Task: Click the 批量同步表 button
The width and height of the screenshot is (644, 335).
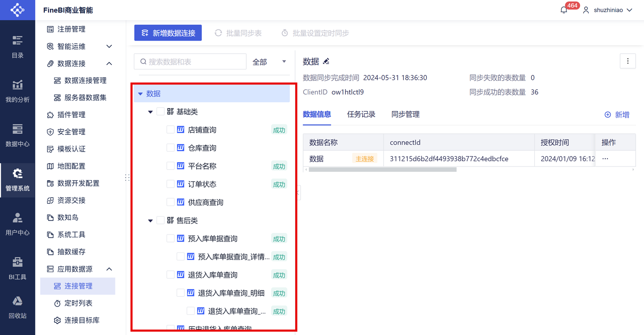Action: coord(238,33)
